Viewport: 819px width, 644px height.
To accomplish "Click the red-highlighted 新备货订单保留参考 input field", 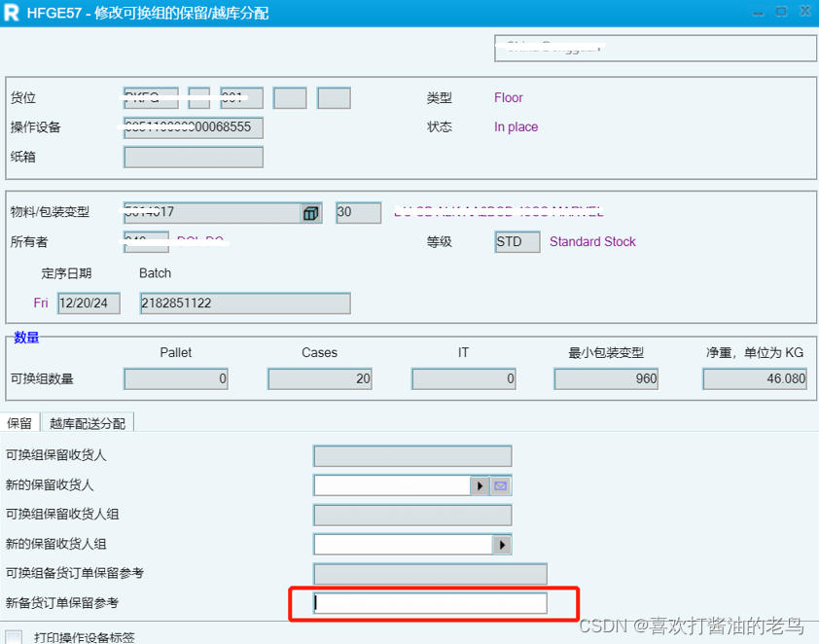I will [428, 603].
